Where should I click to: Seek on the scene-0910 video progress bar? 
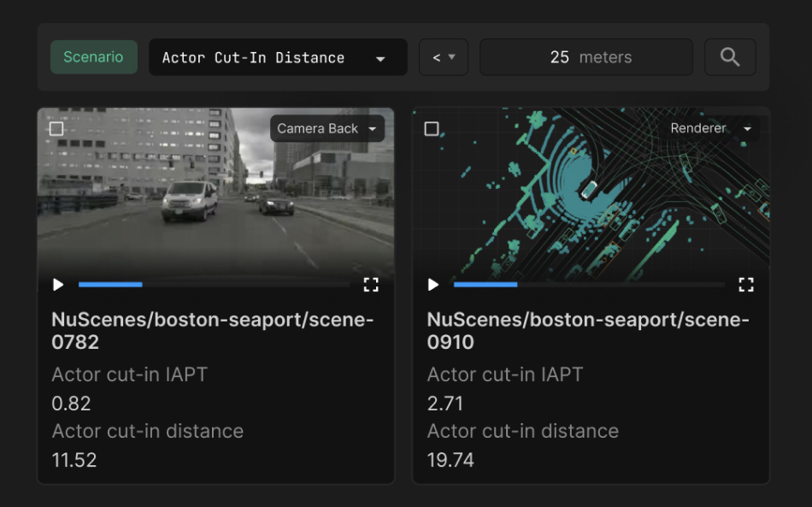pyautogui.click(x=589, y=285)
